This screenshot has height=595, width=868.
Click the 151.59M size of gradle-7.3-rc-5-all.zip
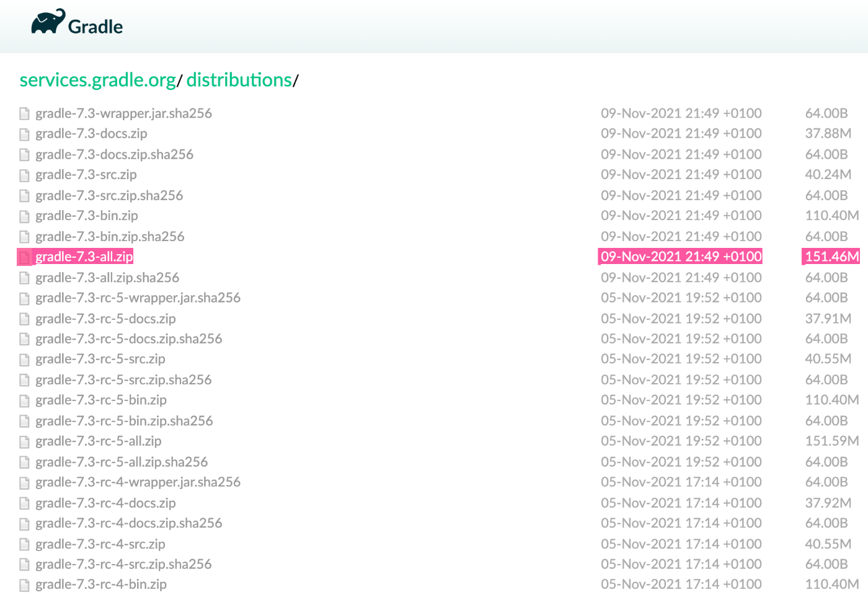tap(832, 441)
